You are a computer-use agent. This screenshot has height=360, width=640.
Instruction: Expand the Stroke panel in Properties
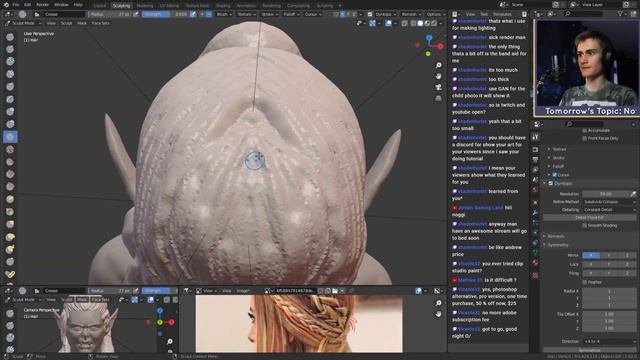(x=558, y=158)
